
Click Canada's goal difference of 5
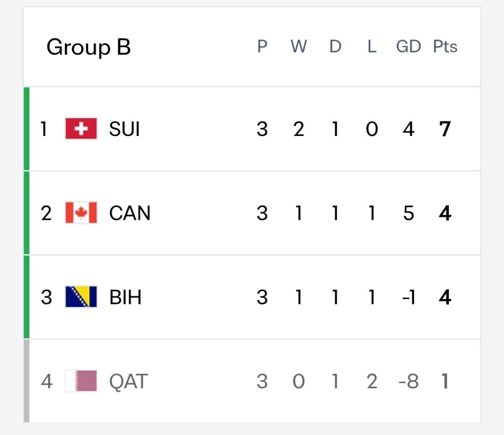coord(409,213)
